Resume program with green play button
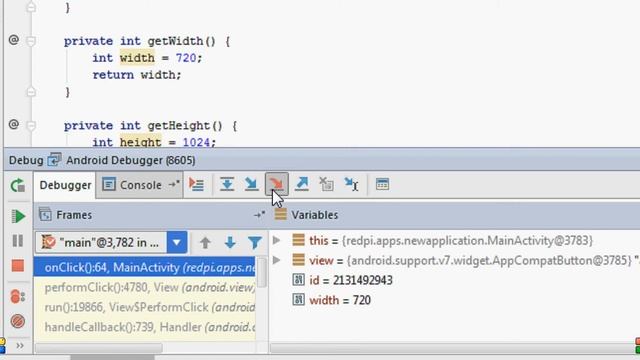The image size is (640, 360). [x=18, y=216]
